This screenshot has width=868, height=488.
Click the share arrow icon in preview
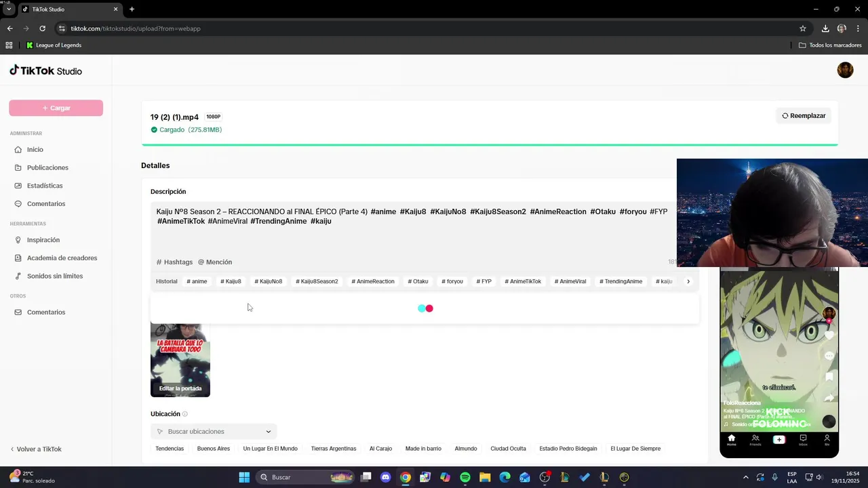click(829, 399)
